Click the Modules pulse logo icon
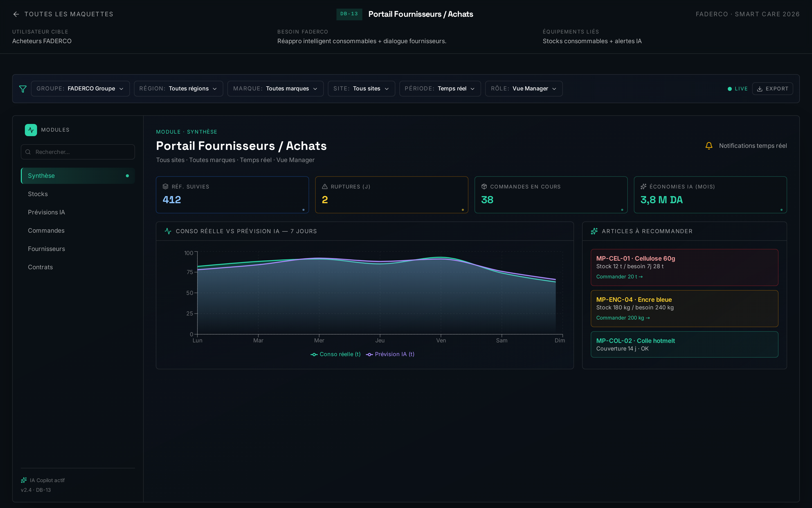 click(x=31, y=130)
